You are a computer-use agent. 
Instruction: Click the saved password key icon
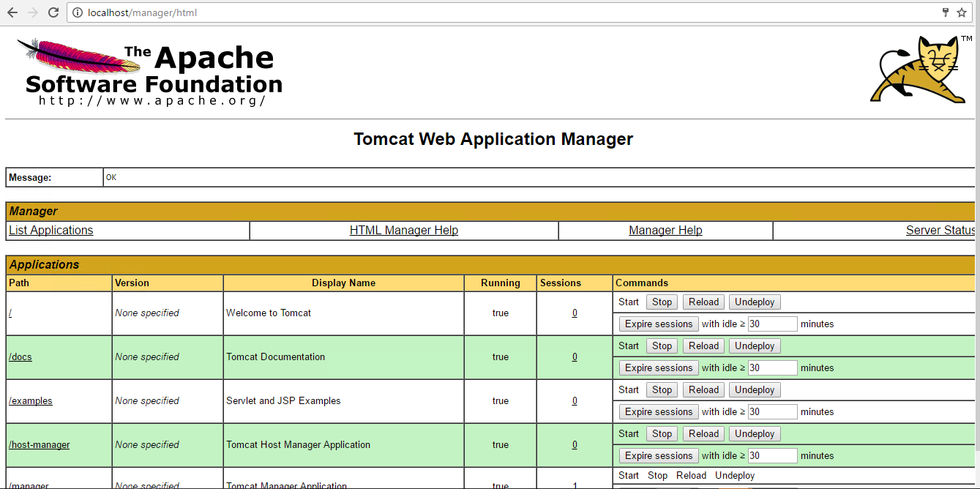pyautogui.click(x=945, y=12)
